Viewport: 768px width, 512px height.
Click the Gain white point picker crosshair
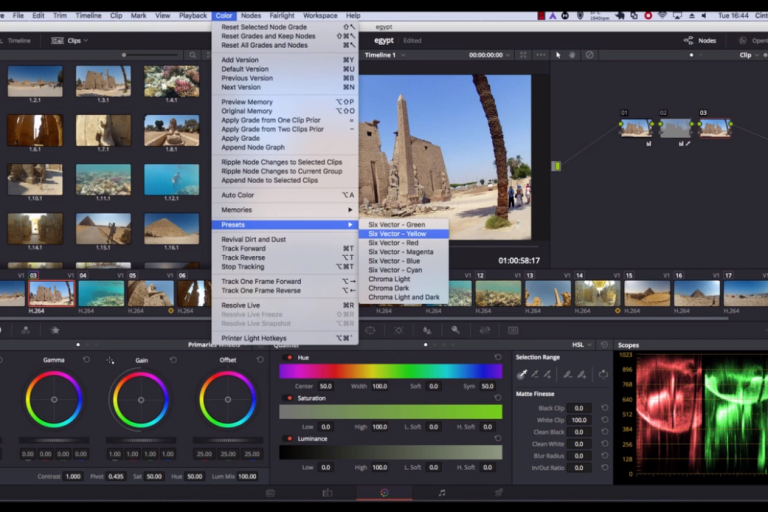coord(110,360)
